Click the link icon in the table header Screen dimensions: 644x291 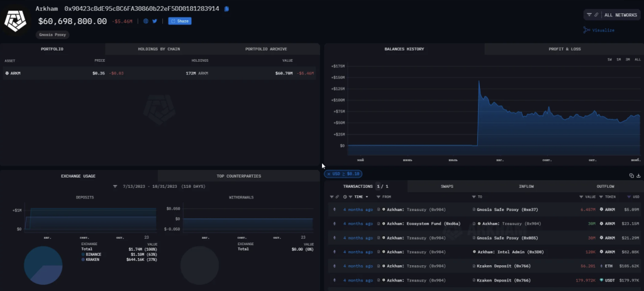pos(337,197)
